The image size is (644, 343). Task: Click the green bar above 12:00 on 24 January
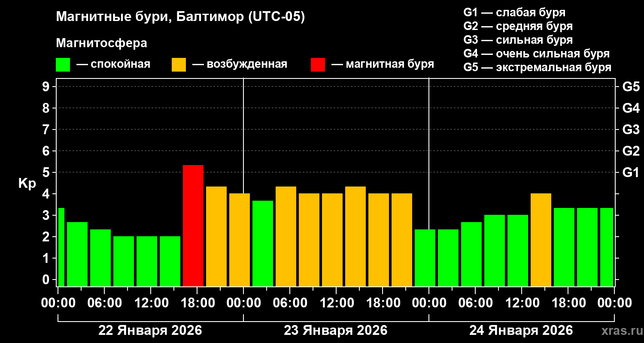coord(518,250)
